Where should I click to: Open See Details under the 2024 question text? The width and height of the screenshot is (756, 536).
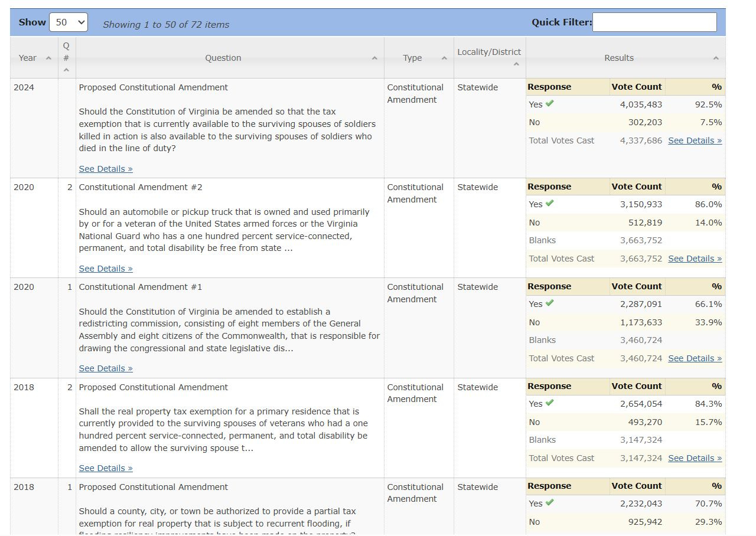tap(106, 169)
